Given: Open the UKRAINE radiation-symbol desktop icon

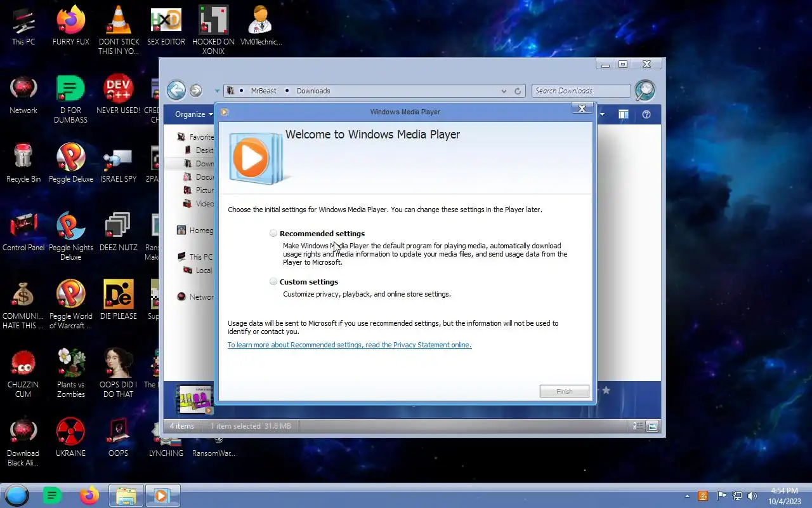Looking at the screenshot, I should pos(70,438).
